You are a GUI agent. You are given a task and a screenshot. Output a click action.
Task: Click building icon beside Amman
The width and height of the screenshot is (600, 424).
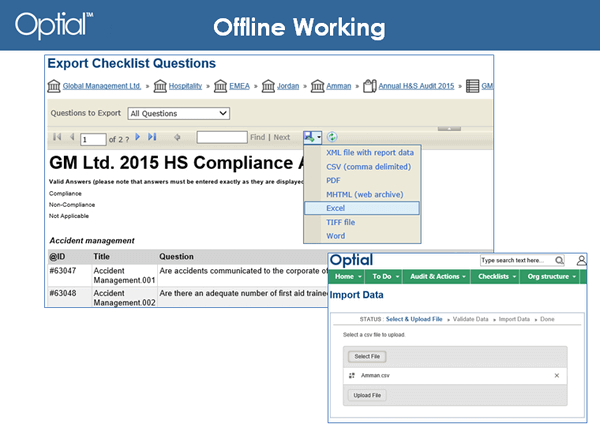coord(318,86)
